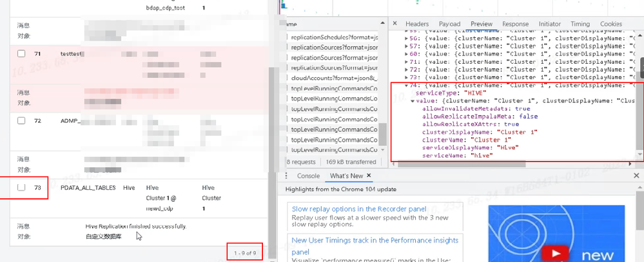Select cloudAccounts?format=json request

coord(334,78)
